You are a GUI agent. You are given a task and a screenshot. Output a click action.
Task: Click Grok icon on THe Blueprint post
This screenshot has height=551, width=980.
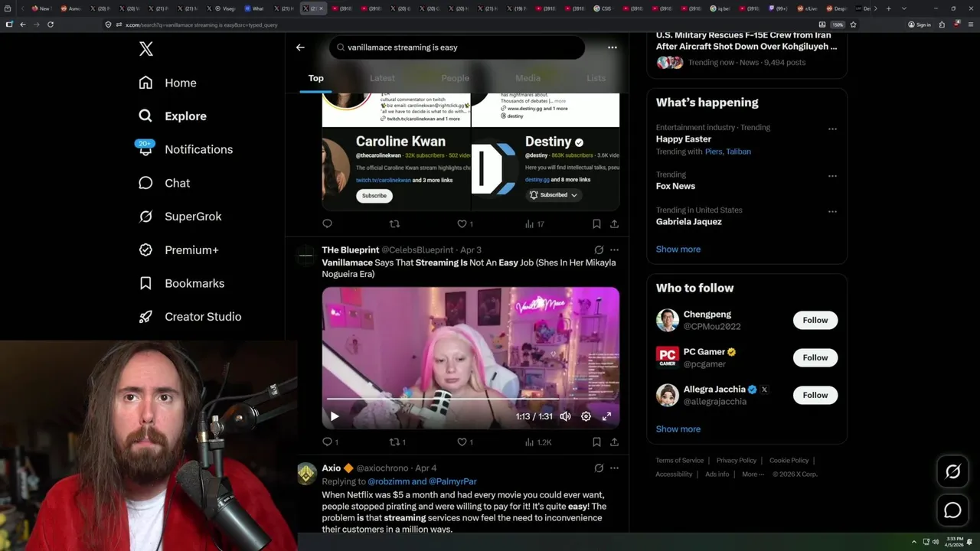tap(599, 249)
